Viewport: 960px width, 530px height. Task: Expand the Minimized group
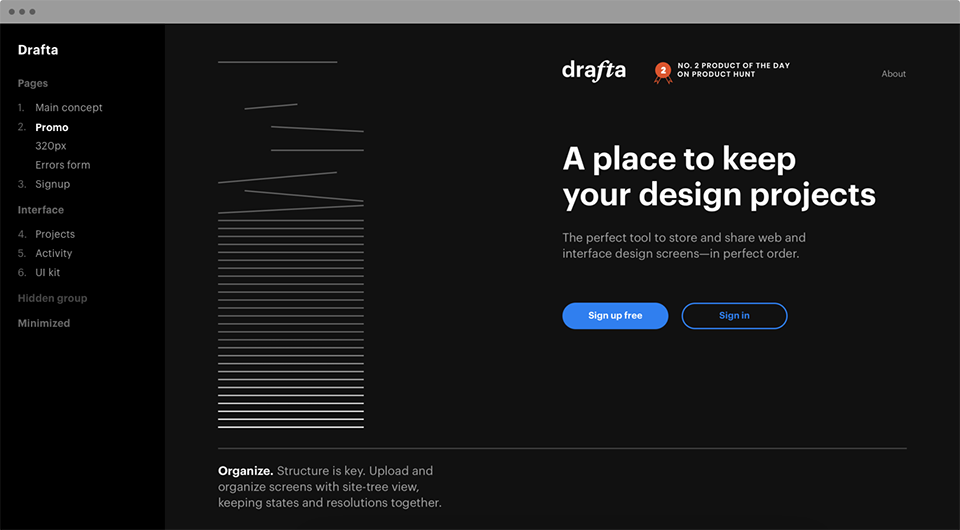click(x=43, y=323)
